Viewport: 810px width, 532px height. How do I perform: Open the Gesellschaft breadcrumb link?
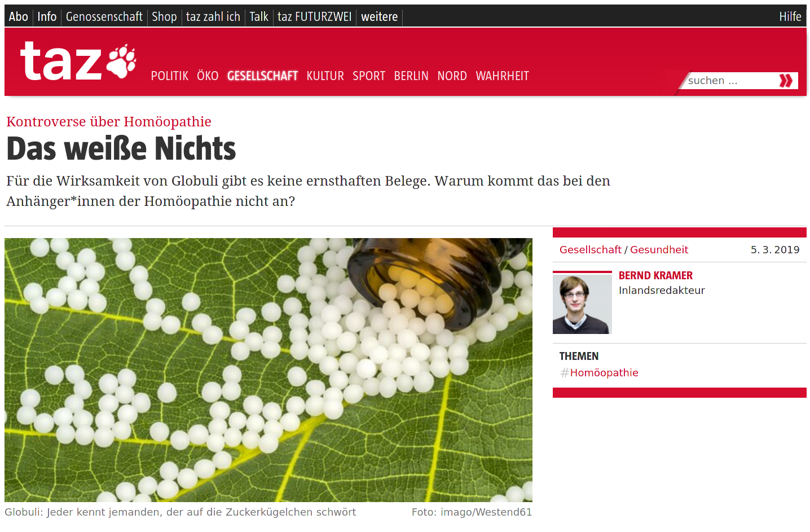tap(590, 249)
